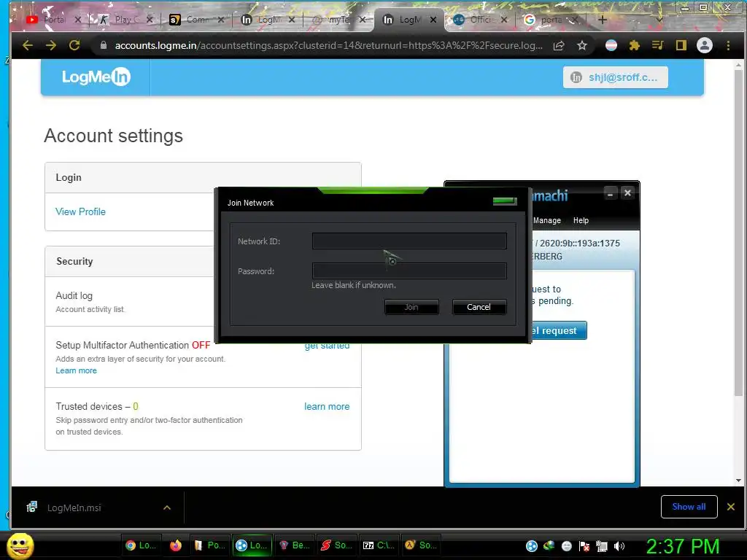Image resolution: width=747 pixels, height=560 pixels.
Task: Click the striped flag extension icon
Action: coord(611,46)
